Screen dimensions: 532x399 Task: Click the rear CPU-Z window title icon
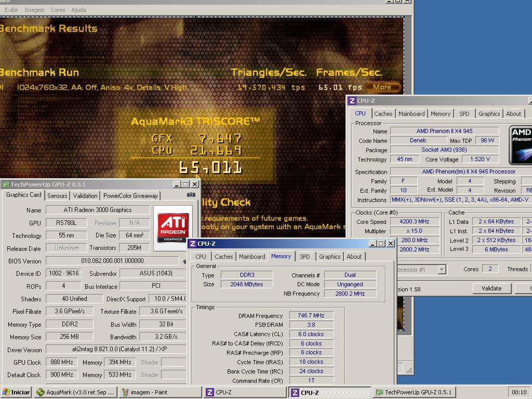pyautogui.click(x=352, y=101)
